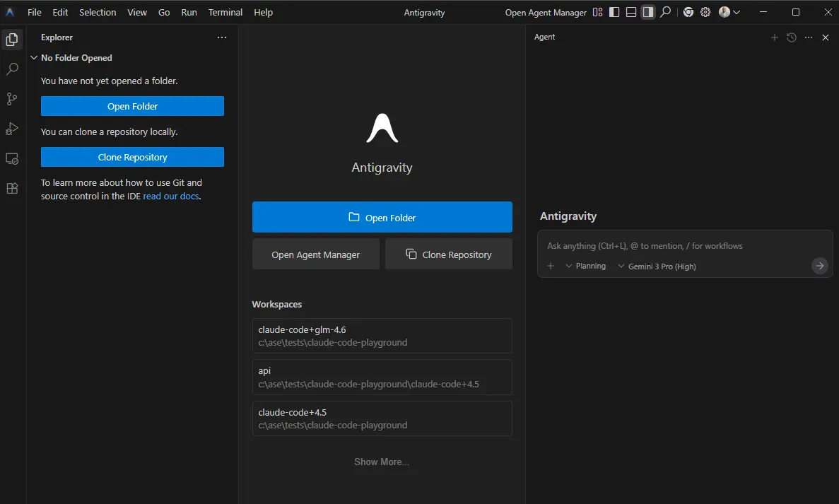Open the Edit menu
The width and height of the screenshot is (839, 504).
[60, 12]
